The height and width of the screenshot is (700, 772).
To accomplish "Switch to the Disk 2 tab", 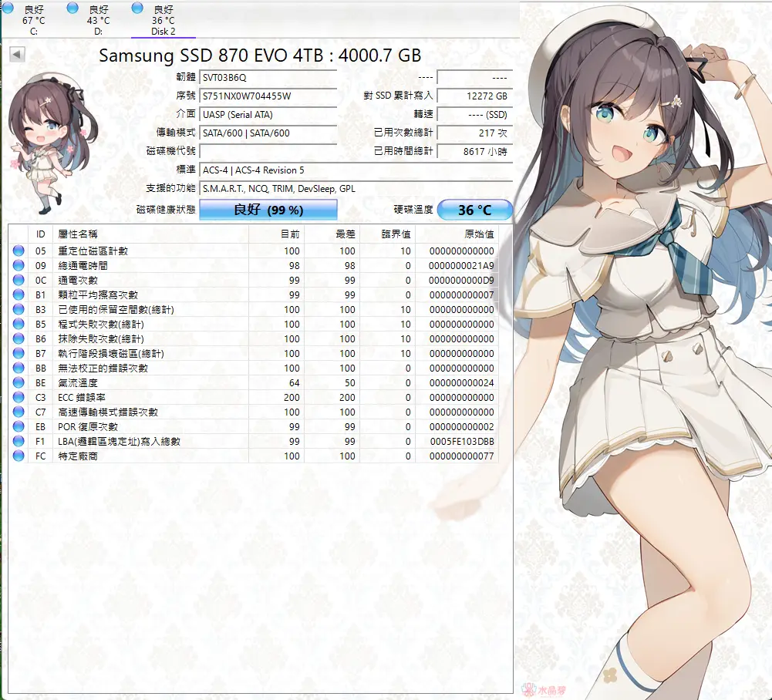I will (x=163, y=19).
